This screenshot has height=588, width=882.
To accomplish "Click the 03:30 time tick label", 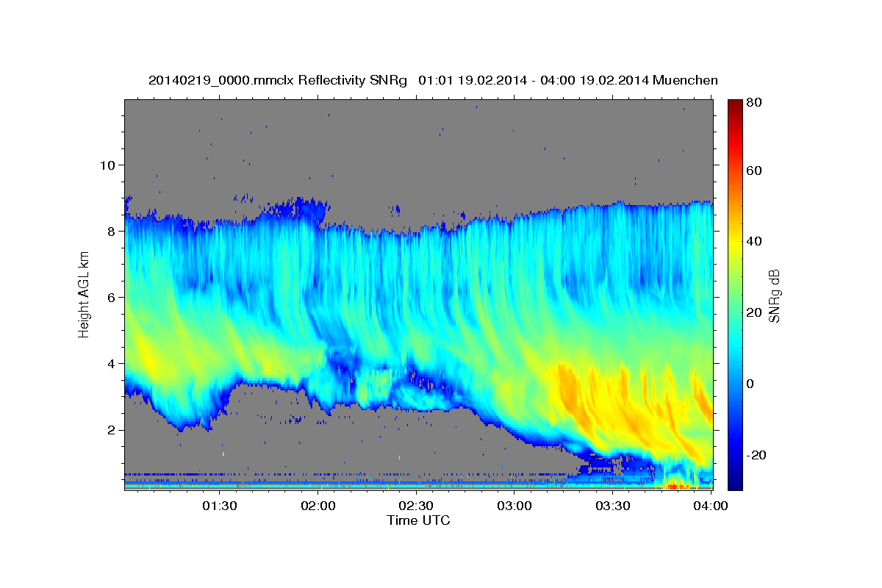I will point(613,506).
